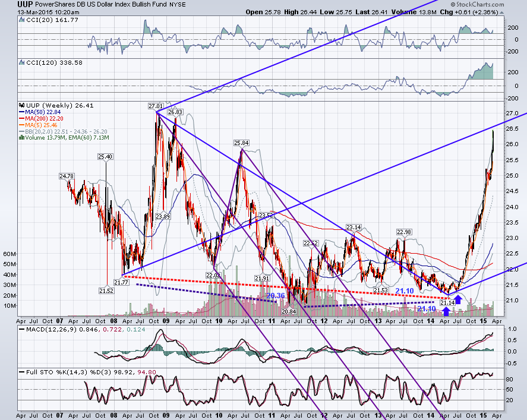
Task: Click the High 26.44 value
Action: coord(300,12)
